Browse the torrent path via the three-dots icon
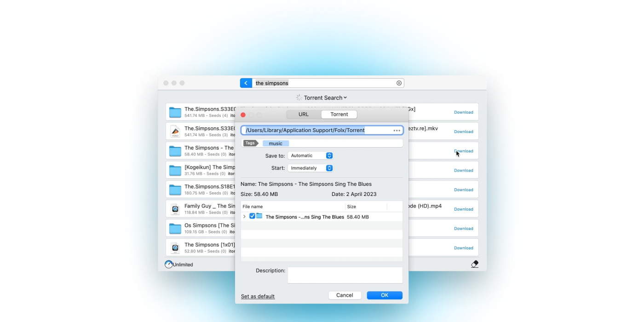The width and height of the screenshot is (644, 322). pos(397,131)
